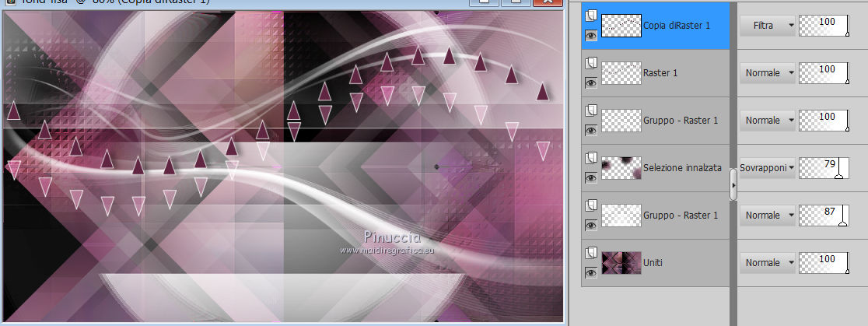
Task: Click layer type icon of Uniti layer
Action: (590, 253)
